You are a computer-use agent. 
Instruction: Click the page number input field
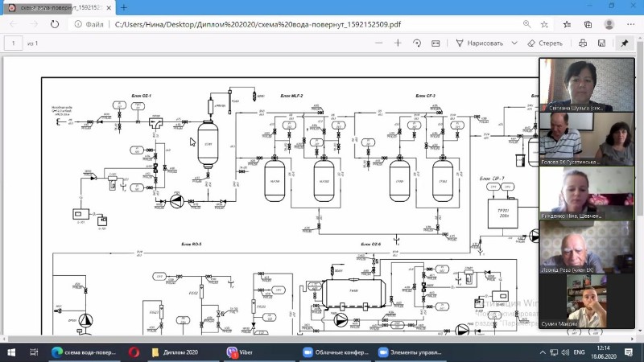(x=13, y=43)
